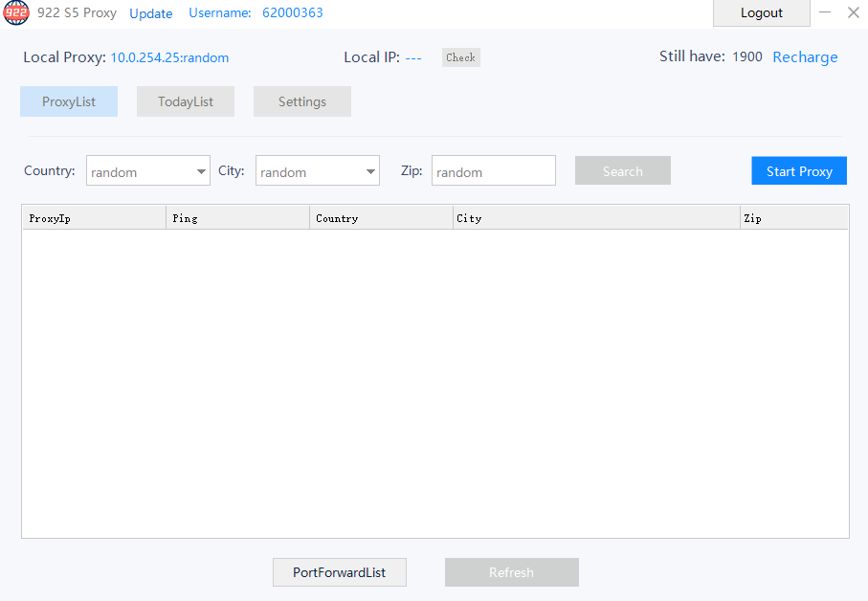Sort by the Ping column header
This screenshot has height=601, width=868.
click(237, 218)
